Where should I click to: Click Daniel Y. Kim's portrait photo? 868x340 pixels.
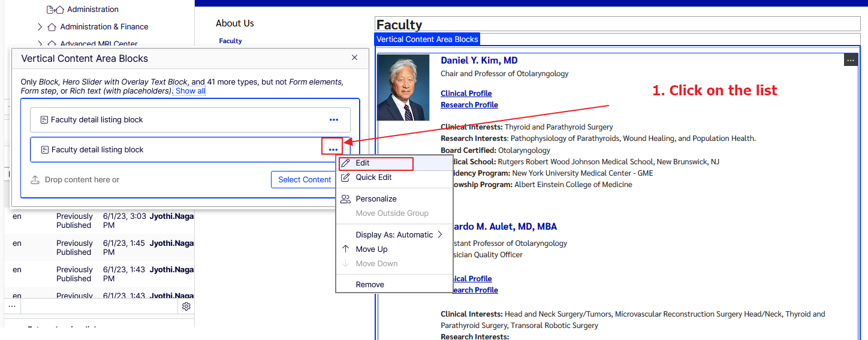(x=403, y=88)
